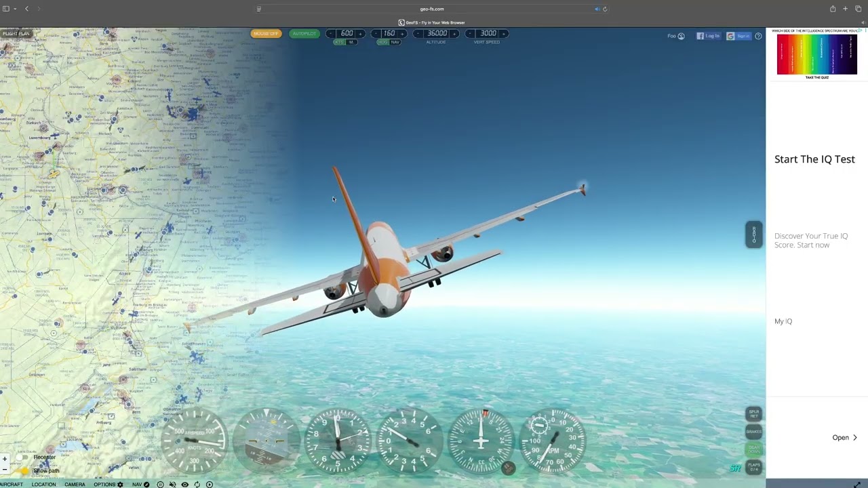Select HDG autopilot mode

383,42
